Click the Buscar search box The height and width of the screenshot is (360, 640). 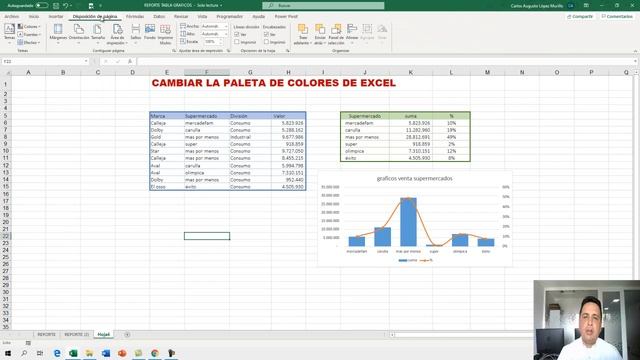(x=323, y=6)
